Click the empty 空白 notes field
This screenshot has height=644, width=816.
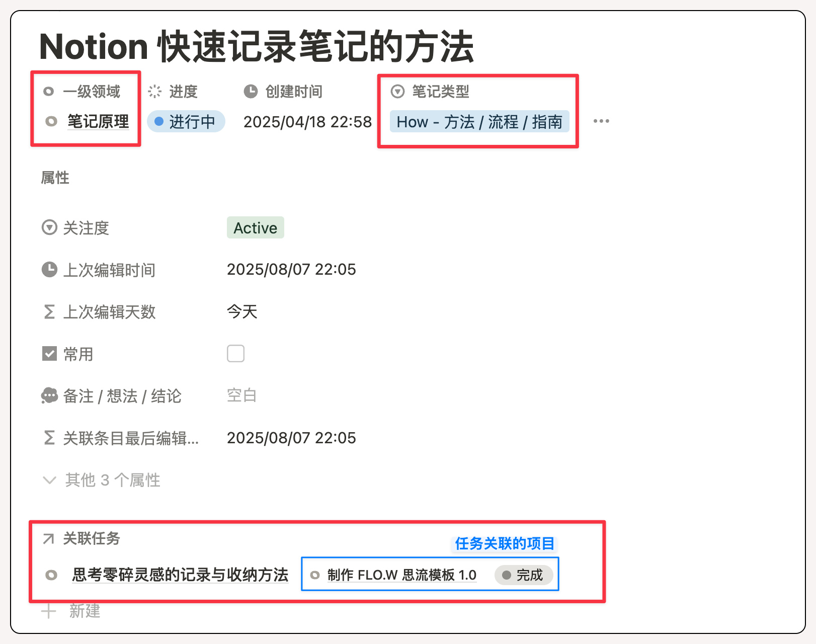point(242,395)
